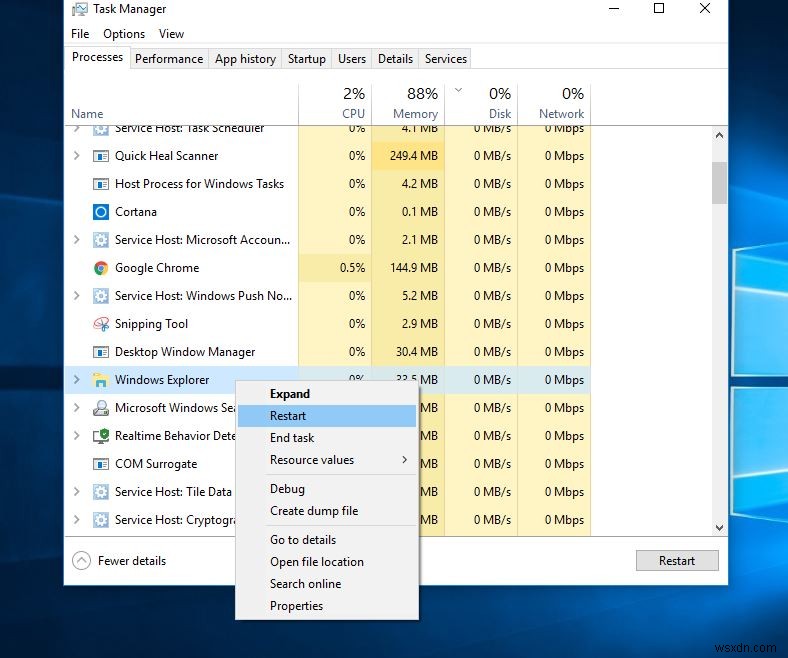
Task: Click the Restart button at bottom right
Action: pyautogui.click(x=677, y=560)
